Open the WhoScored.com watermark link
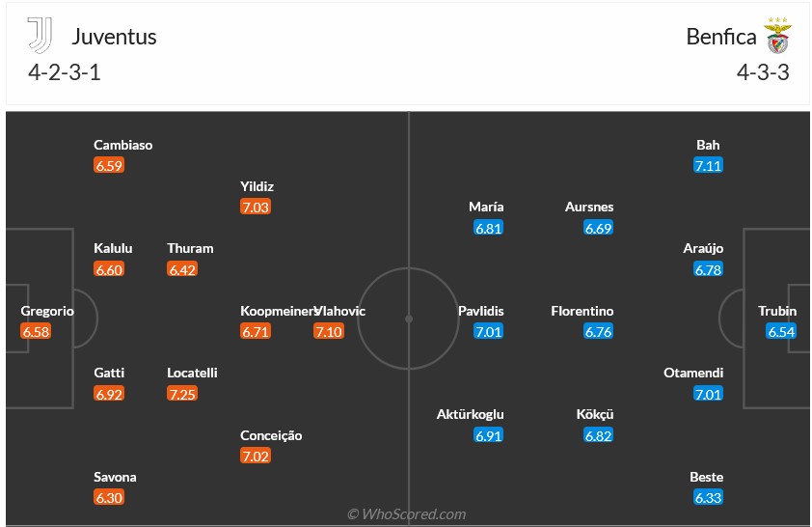 [x=406, y=514]
